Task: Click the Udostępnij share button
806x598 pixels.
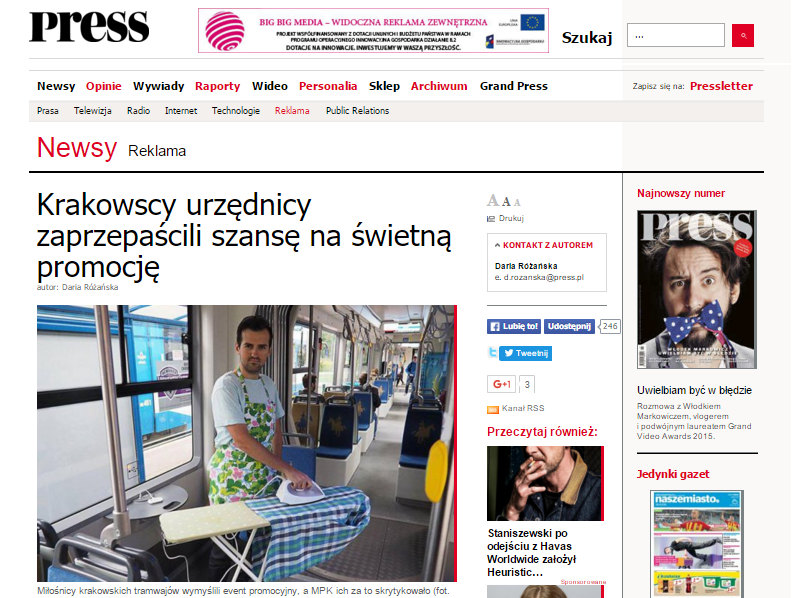Action: pos(569,326)
